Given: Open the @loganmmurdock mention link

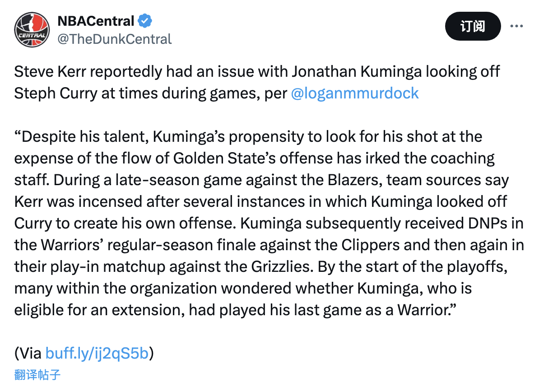Looking at the screenshot, I should coord(355,93).
